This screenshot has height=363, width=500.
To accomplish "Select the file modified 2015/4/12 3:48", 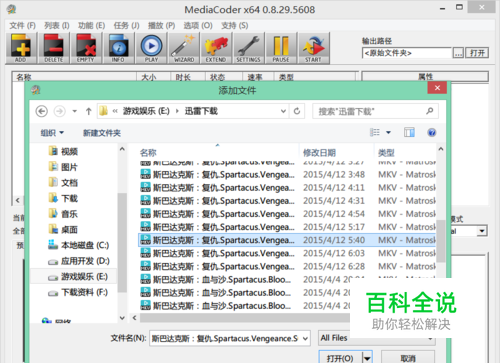I will click(x=287, y=174).
